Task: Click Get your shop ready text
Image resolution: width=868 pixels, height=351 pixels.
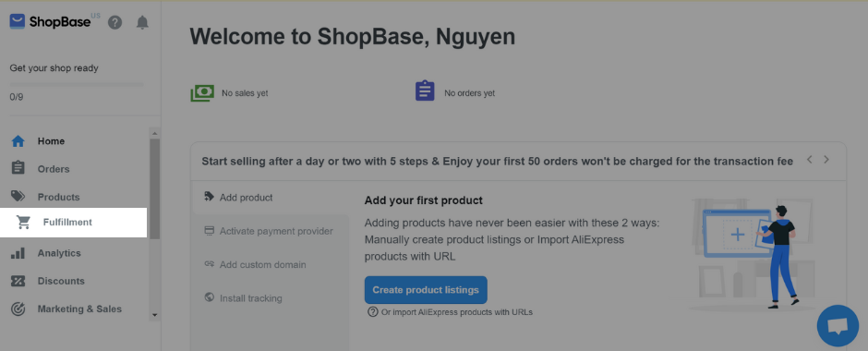Action: click(54, 68)
